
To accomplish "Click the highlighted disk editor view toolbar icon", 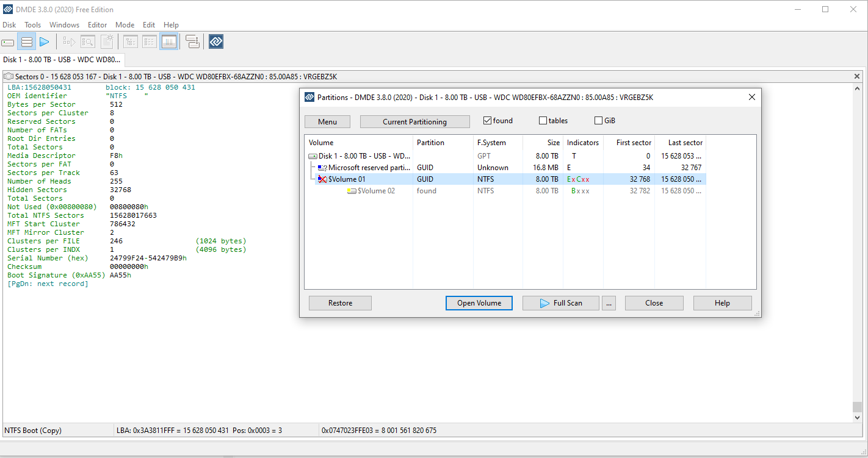I will point(169,42).
